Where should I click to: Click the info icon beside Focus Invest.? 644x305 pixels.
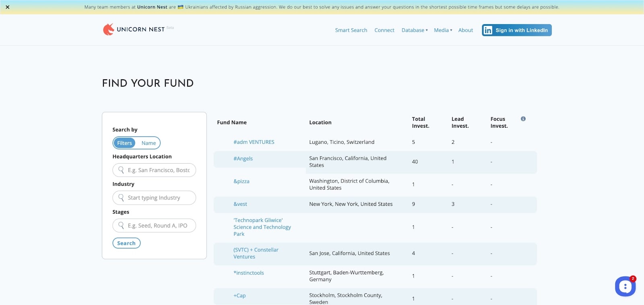tap(523, 119)
